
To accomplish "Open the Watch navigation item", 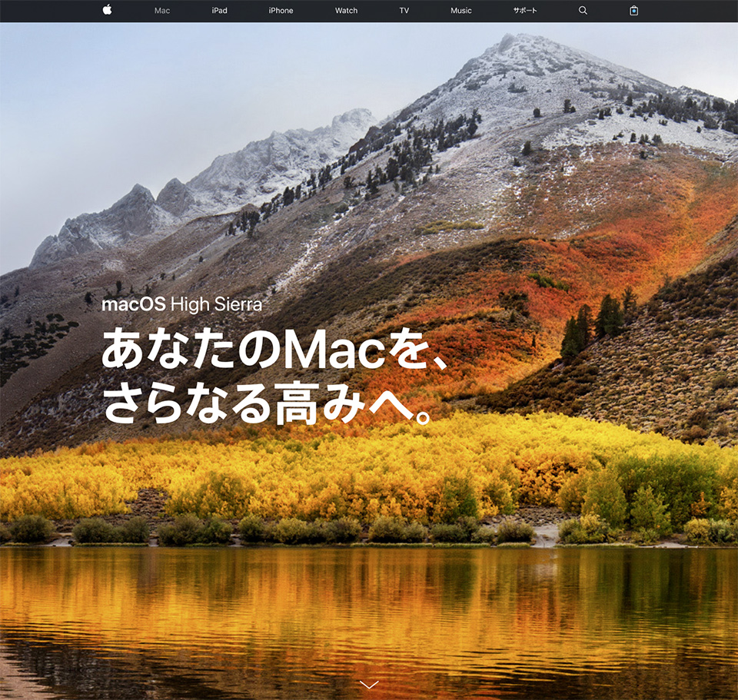I will (x=347, y=10).
